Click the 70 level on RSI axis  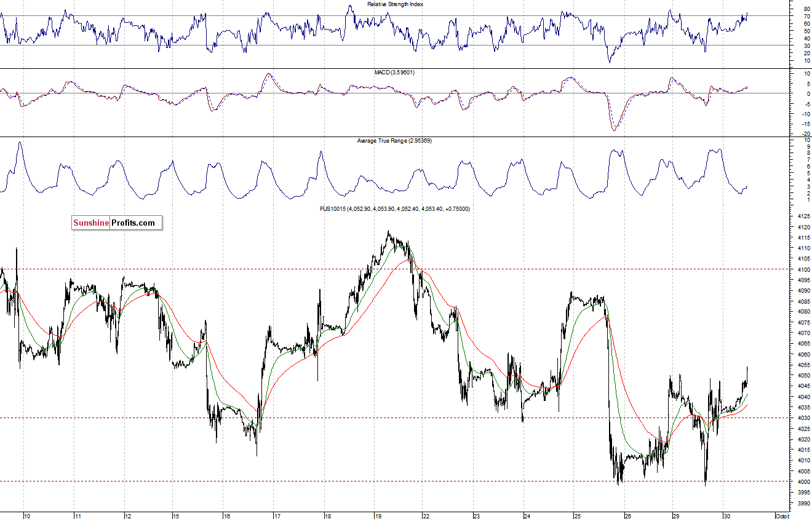806,17
